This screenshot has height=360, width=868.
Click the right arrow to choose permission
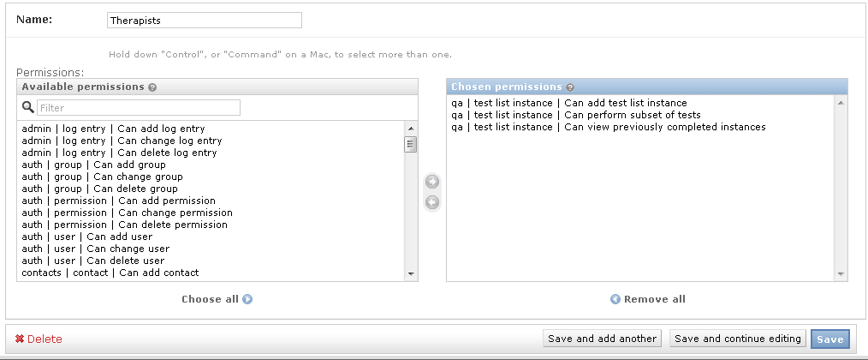click(431, 182)
